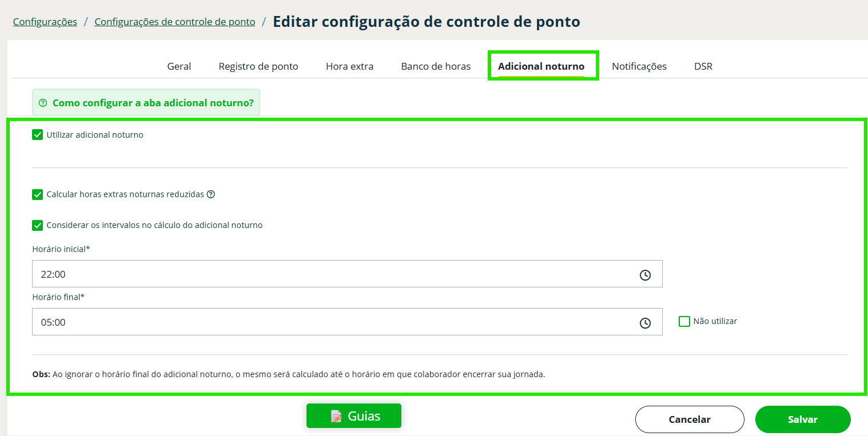The image size is (868, 436).
Task: Switch to the Geral tab
Action: click(179, 66)
